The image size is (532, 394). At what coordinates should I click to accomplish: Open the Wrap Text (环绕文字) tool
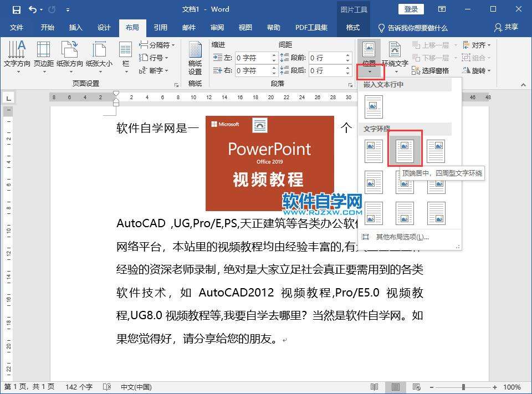(395, 57)
